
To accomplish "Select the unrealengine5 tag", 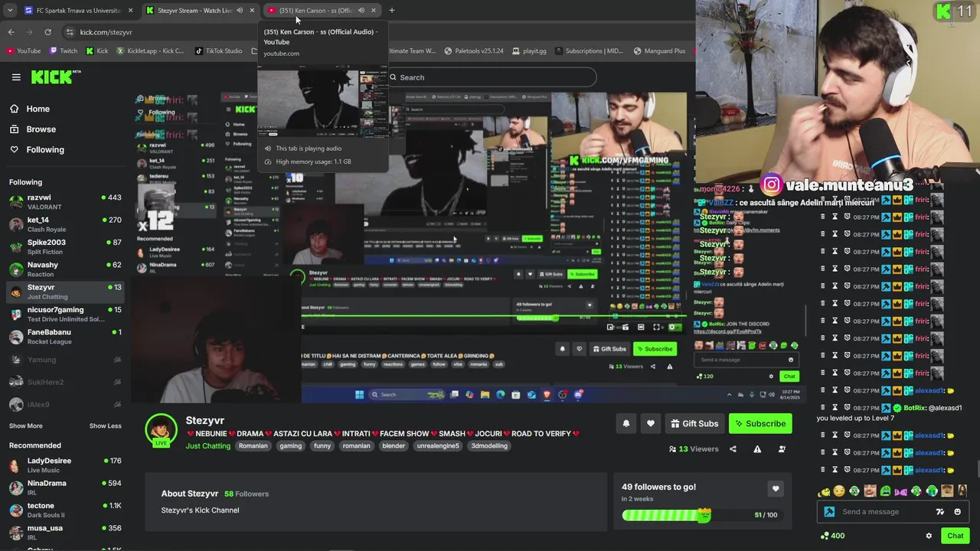I will [438, 446].
